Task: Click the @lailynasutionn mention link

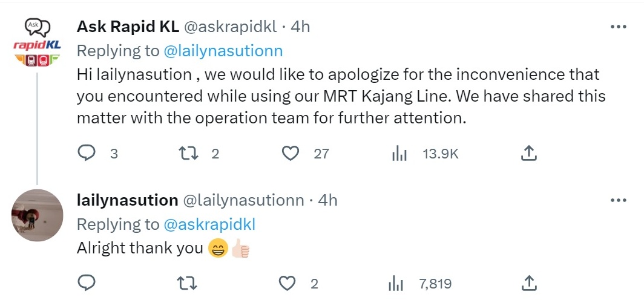Action: [x=223, y=51]
